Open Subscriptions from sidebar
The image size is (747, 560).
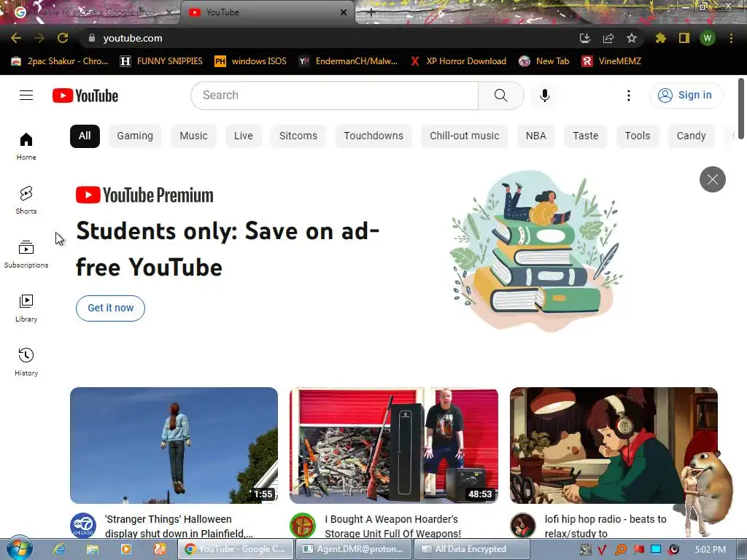(x=26, y=254)
